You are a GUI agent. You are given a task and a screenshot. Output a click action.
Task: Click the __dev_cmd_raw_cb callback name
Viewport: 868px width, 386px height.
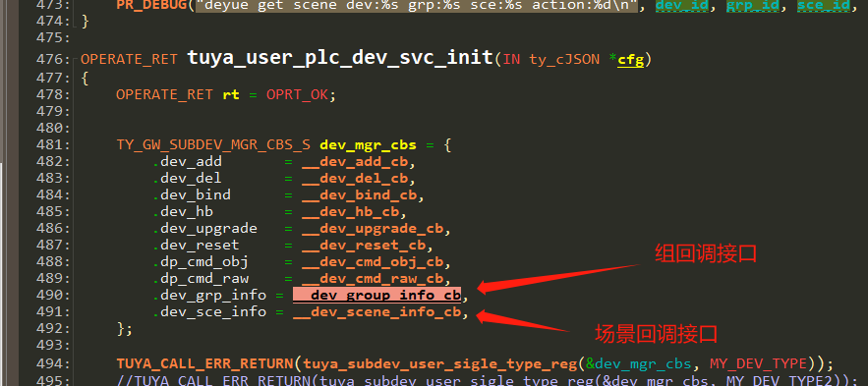(372, 279)
